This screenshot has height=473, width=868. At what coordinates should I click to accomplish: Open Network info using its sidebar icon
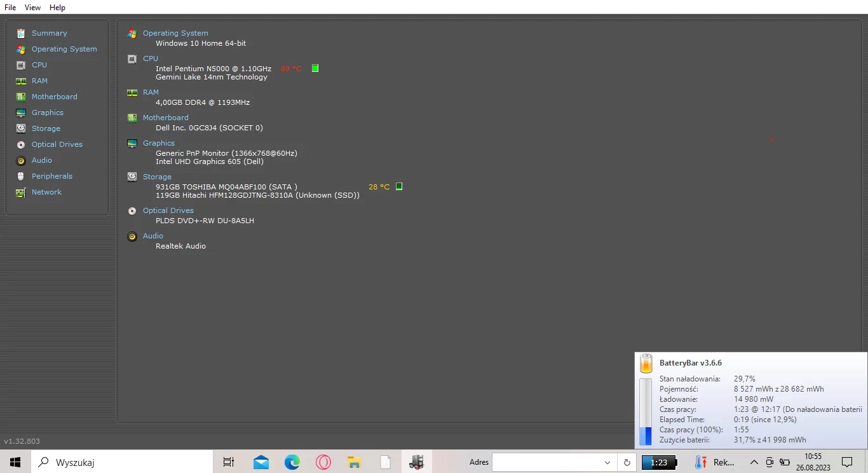pos(21,192)
